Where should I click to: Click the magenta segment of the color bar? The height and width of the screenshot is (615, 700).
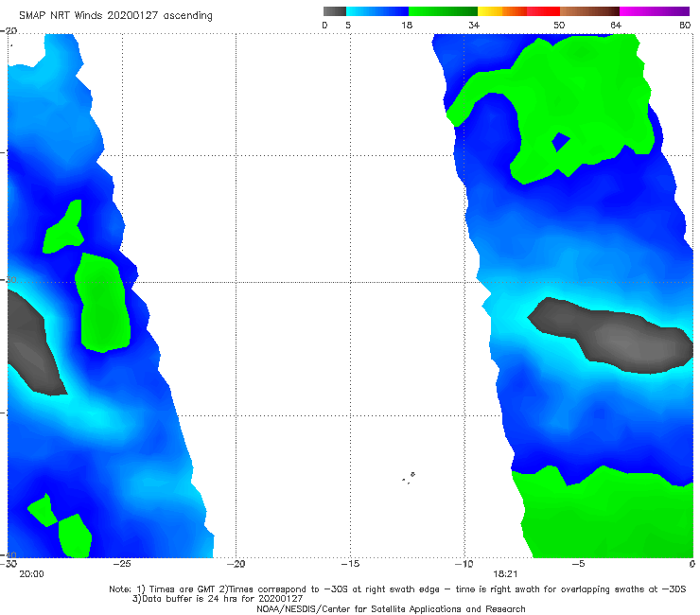pos(655,11)
